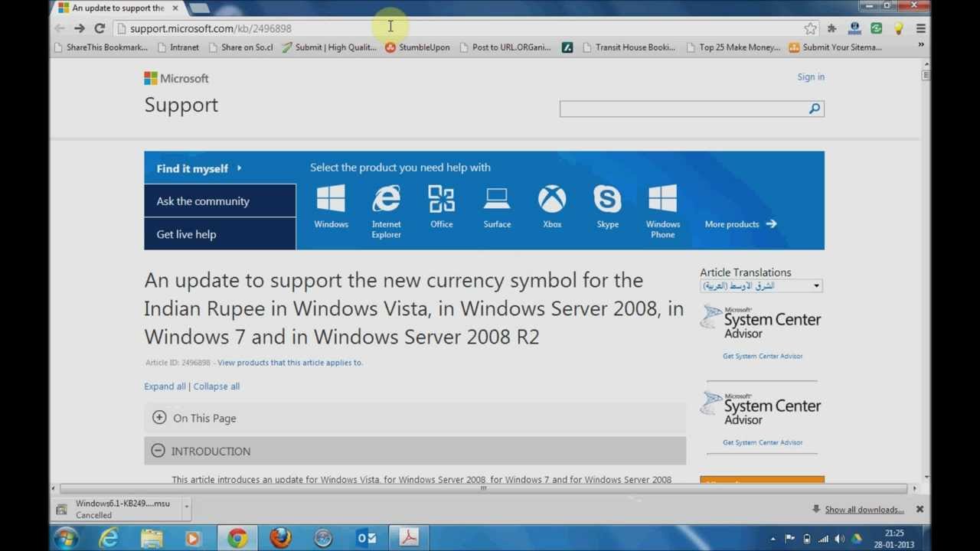Open the Intranet bookmark

[178, 47]
